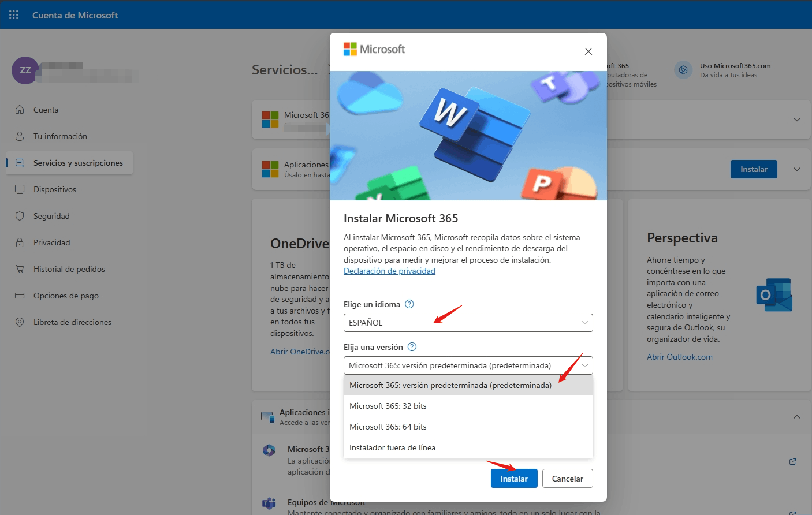
Task: Click the Microsoft logo in the dialog
Action: (374, 49)
